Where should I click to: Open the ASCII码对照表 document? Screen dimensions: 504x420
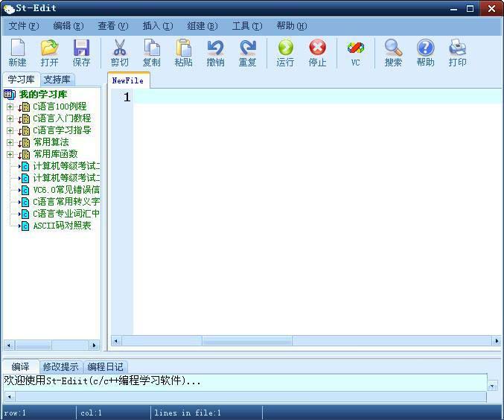tap(62, 226)
